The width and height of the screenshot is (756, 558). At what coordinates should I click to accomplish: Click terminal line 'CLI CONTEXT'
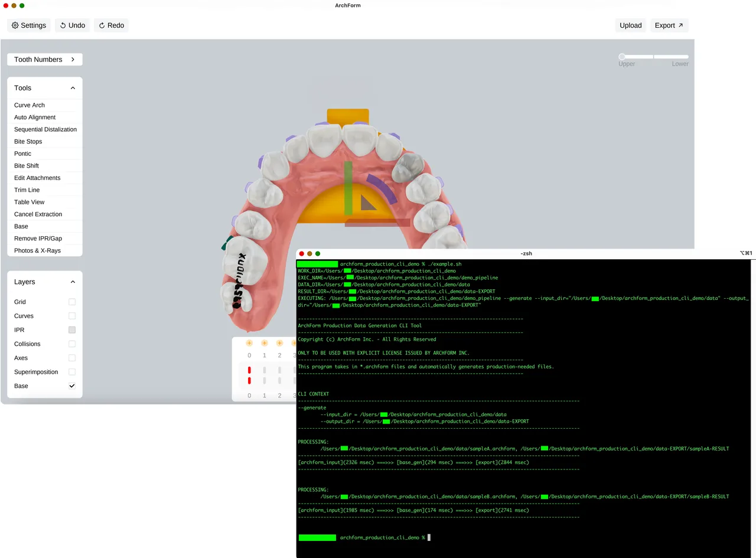click(313, 394)
